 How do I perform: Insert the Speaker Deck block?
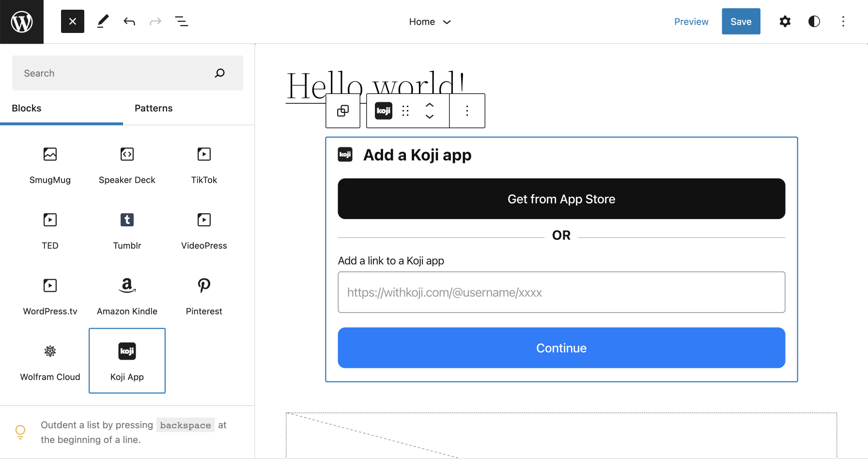(x=127, y=165)
